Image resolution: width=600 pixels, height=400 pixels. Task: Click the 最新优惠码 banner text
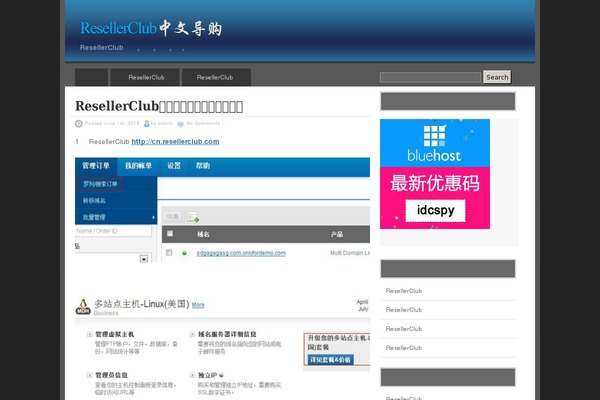click(x=435, y=183)
